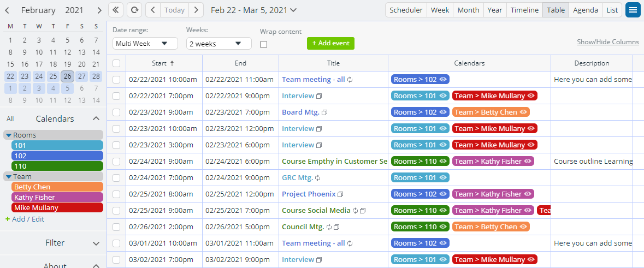Click recurring icon on 03/01 Team meeting - all
Screen dimensions: 644x268
pos(350,243)
